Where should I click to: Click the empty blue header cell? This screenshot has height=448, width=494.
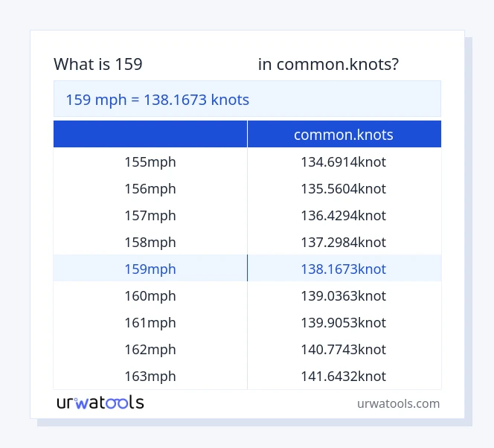point(150,135)
